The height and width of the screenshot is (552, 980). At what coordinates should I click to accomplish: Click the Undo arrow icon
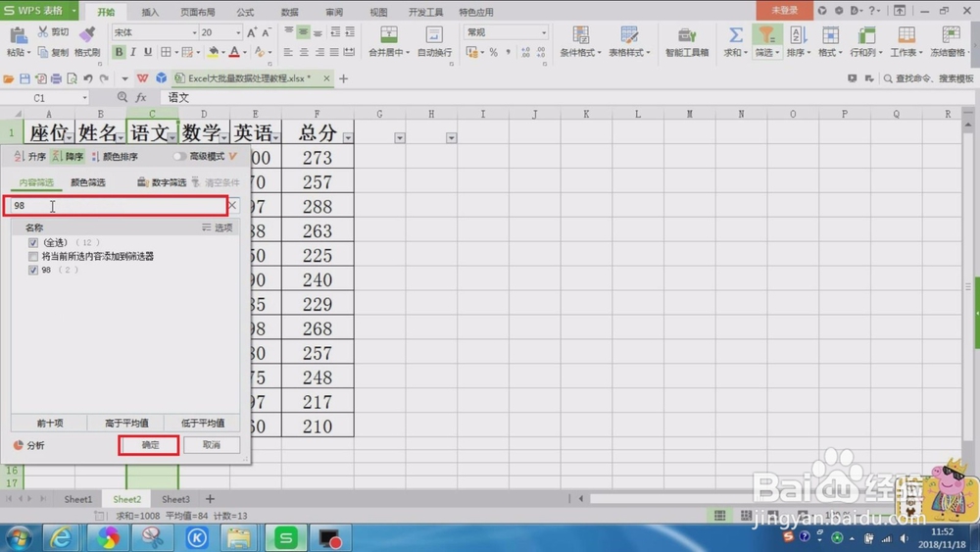pos(87,78)
